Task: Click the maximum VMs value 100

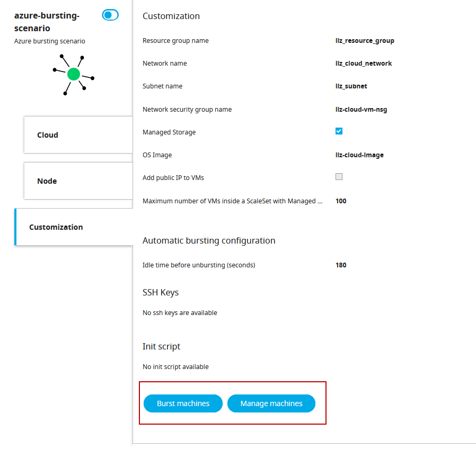Action: click(x=341, y=201)
